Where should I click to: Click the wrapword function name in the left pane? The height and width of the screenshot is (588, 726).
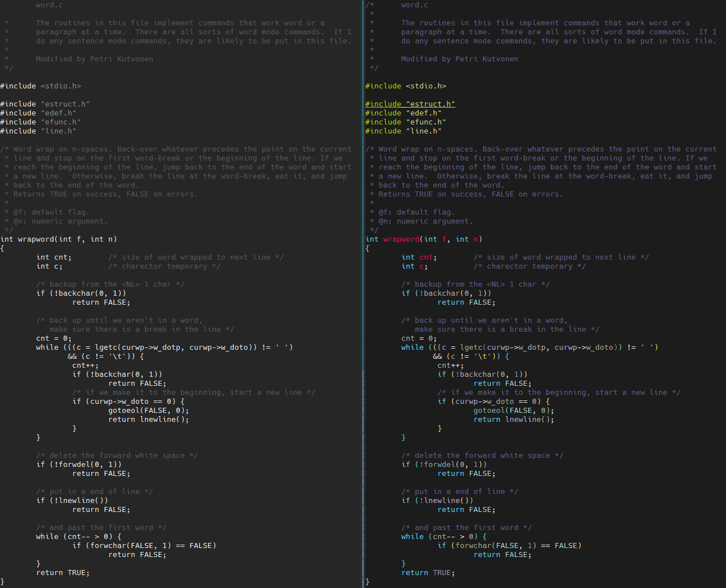[36, 239]
